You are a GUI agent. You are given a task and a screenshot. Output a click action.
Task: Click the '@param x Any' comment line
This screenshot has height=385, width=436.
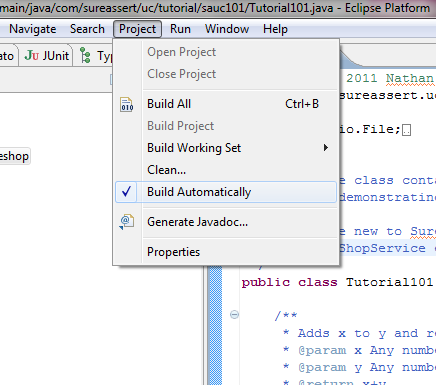[359, 350]
